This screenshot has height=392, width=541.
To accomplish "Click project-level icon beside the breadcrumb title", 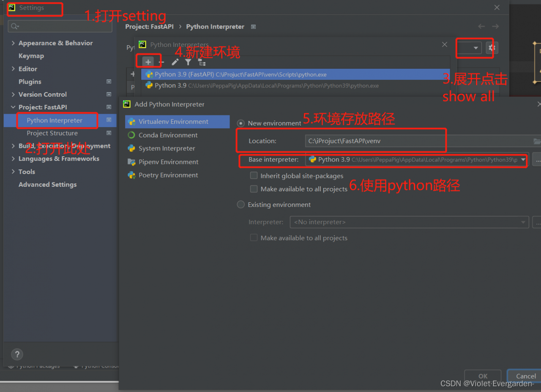I will click(x=253, y=27).
